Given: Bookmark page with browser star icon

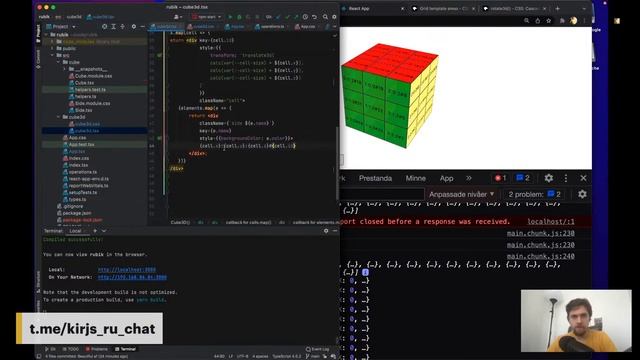Looking at the screenshot, I should (x=549, y=20).
